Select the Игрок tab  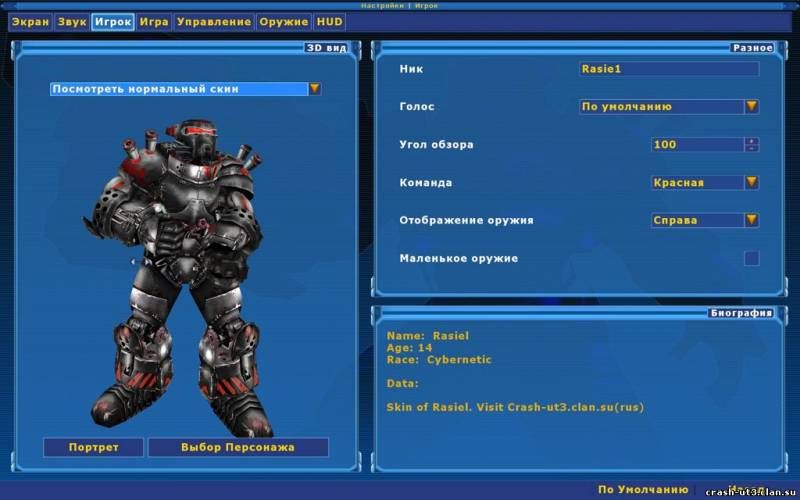tap(113, 21)
